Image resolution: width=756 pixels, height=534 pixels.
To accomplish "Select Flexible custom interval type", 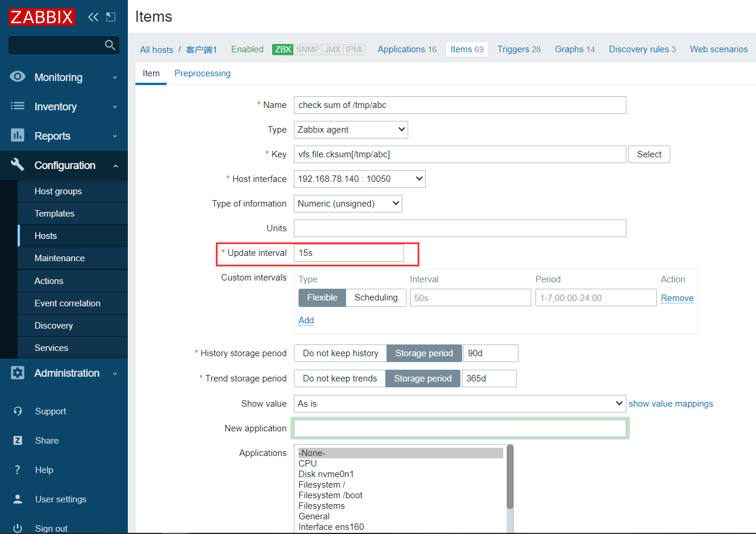I will [323, 298].
